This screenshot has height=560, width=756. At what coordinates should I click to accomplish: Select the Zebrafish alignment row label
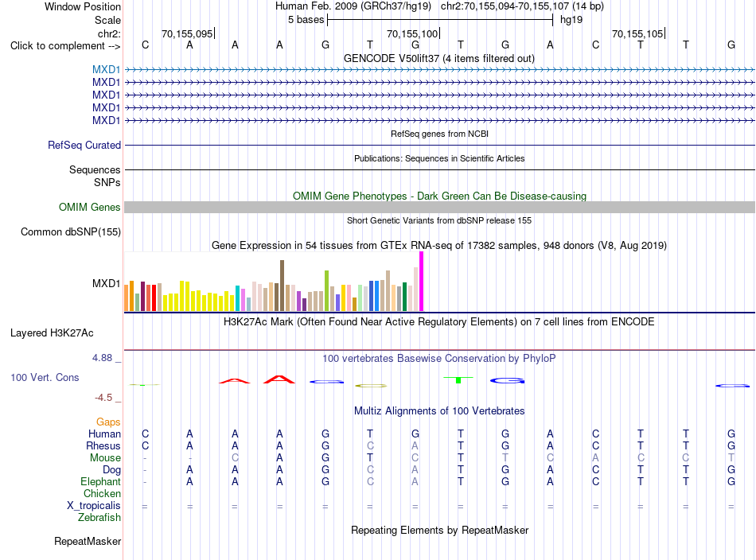[x=99, y=517]
